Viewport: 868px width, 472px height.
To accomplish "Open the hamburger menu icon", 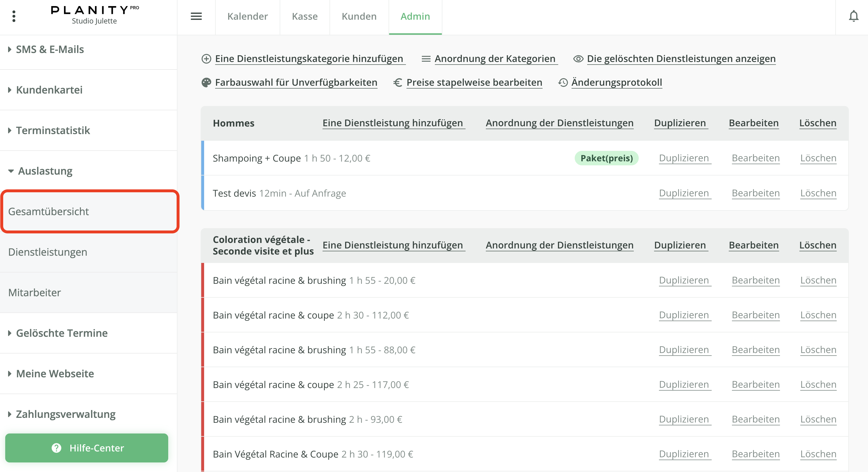I will 196,16.
